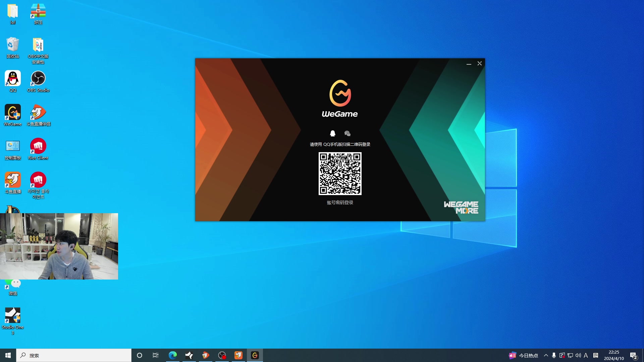Launch 斗鱼直播伴侣 desktop shortcut
Screen dimensions: 644x362
pyautogui.click(x=38, y=115)
